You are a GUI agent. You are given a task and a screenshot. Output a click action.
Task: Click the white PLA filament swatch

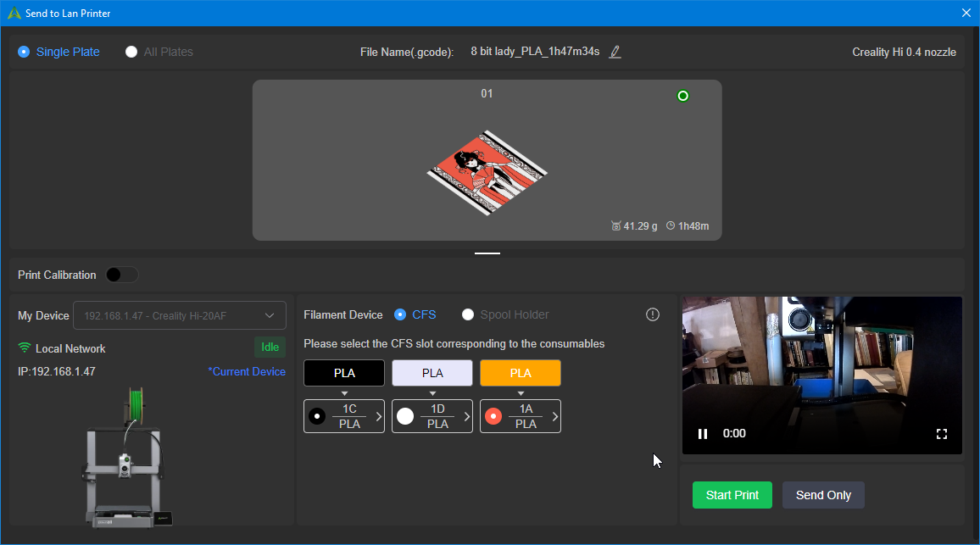pyautogui.click(x=432, y=373)
